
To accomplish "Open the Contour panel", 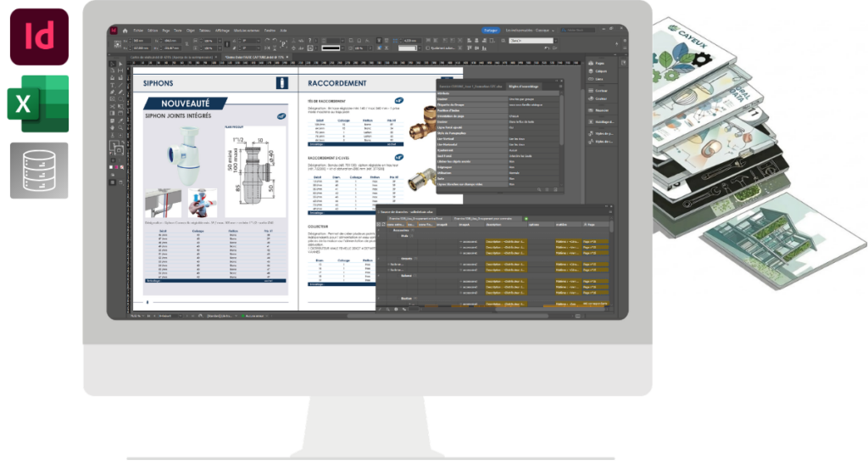I will pyautogui.click(x=598, y=91).
